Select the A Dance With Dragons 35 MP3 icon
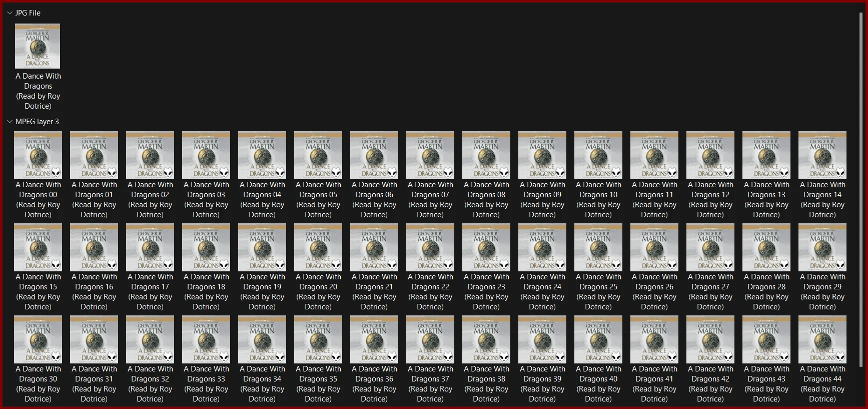The width and height of the screenshot is (868, 409). 318,339
